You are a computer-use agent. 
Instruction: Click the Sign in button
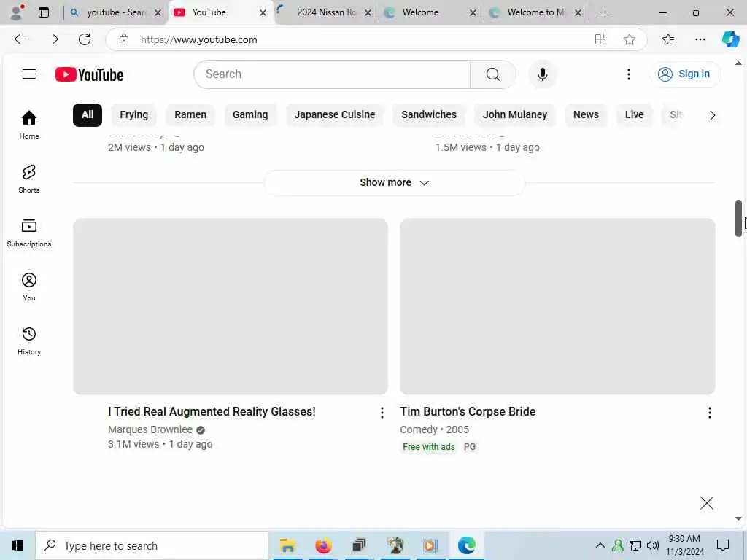point(684,74)
